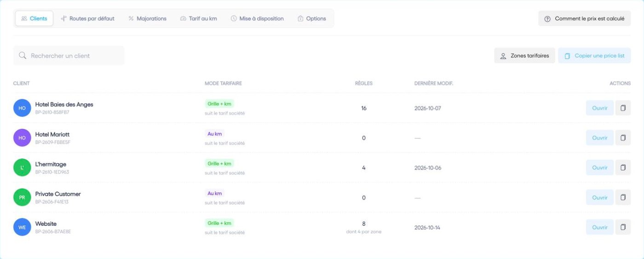The image size is (644, 259).
Task: Open Hotel Mariott pricing
Action: [600, 138]
